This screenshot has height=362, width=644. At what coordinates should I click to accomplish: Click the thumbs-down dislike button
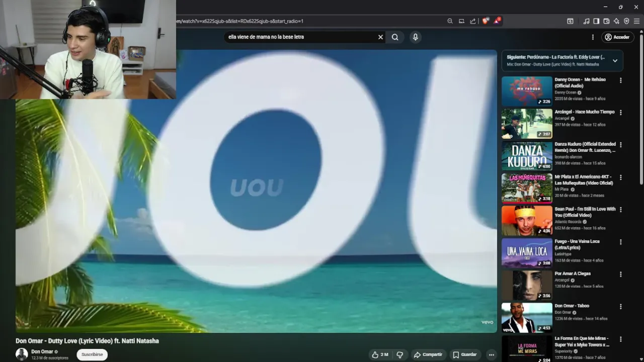click(x=400, y=354)
